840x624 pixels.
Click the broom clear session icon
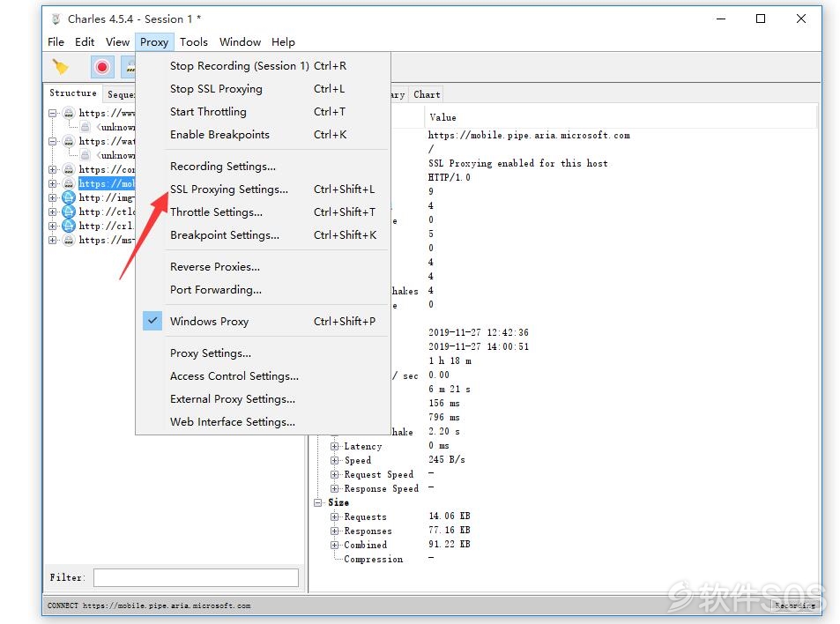coord(61,67)
